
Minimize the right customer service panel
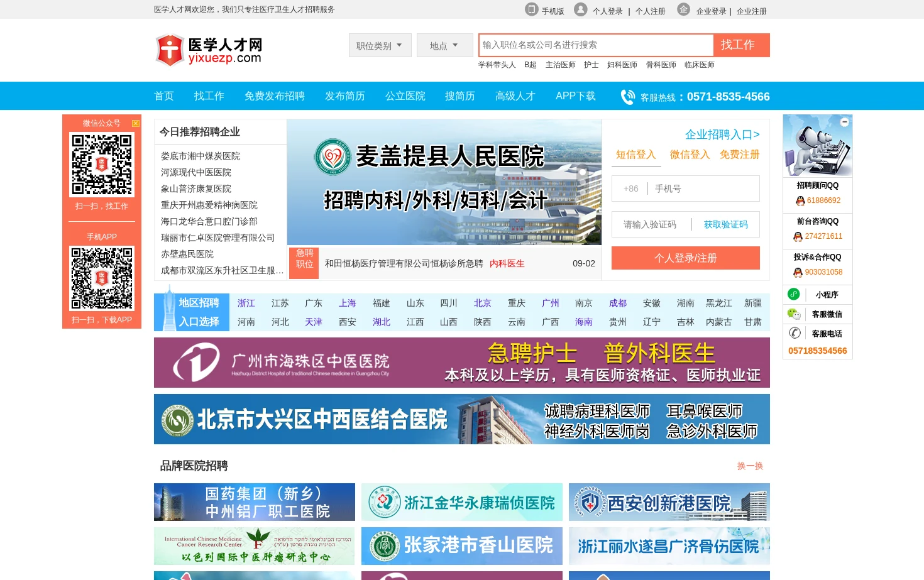[x=845, y=122]
